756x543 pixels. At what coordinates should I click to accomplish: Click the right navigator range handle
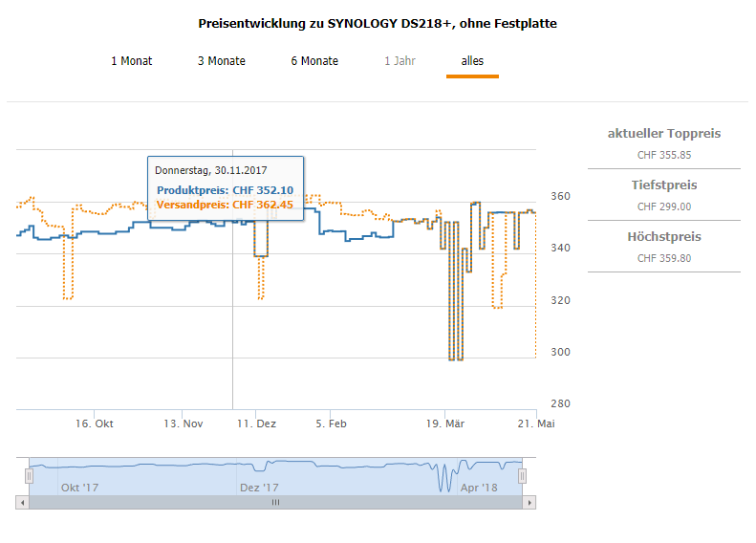pyautogui.click(x=523, y=475)
